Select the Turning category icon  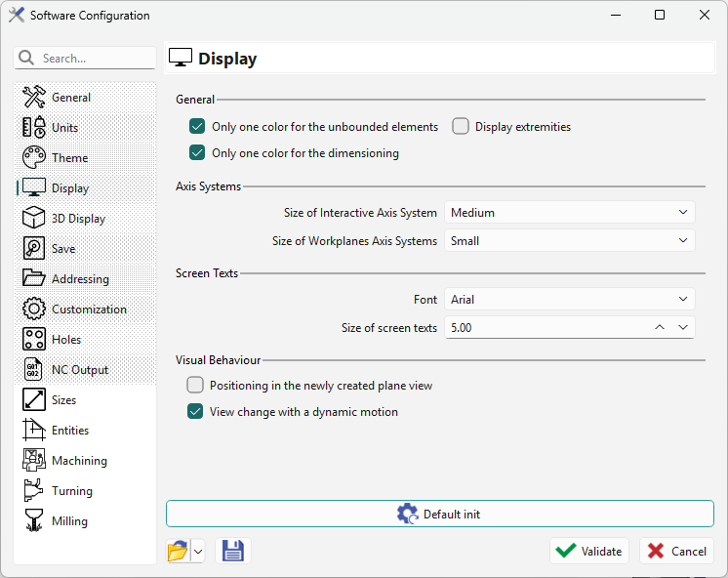point(34,491)
